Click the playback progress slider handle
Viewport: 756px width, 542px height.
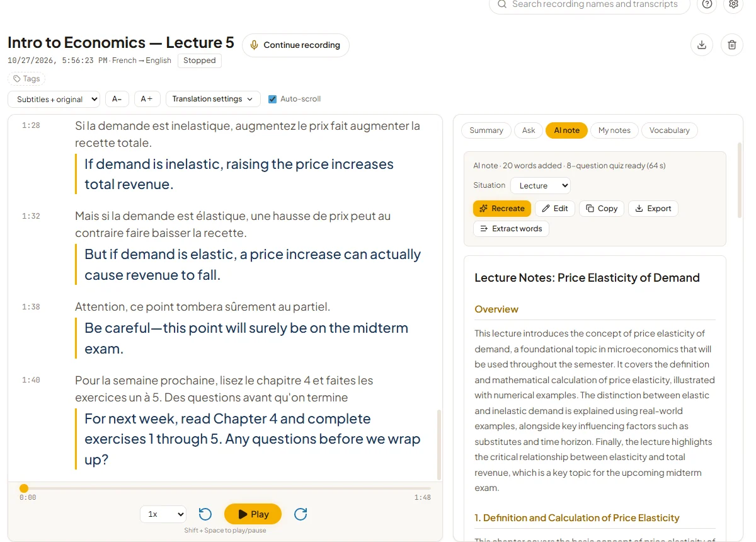[x=24, y=488]
